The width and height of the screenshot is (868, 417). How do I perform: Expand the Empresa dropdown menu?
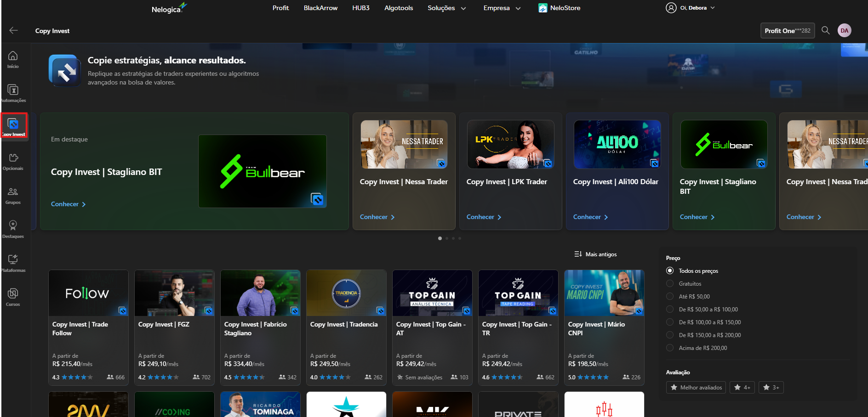[x=502, y=8]
